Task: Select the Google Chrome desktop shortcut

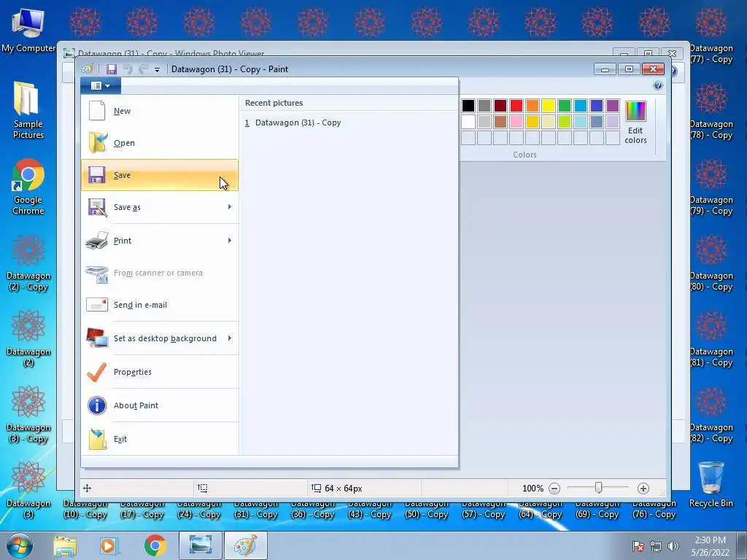Action: (28, 187)
